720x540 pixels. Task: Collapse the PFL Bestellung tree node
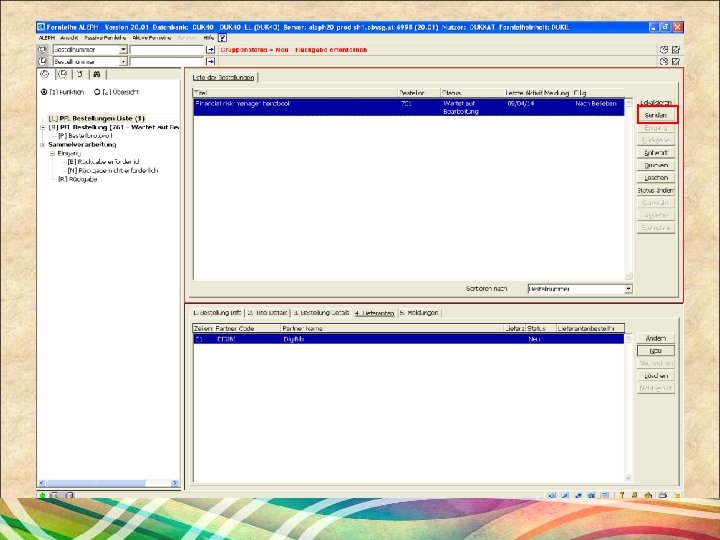(43, 127)
